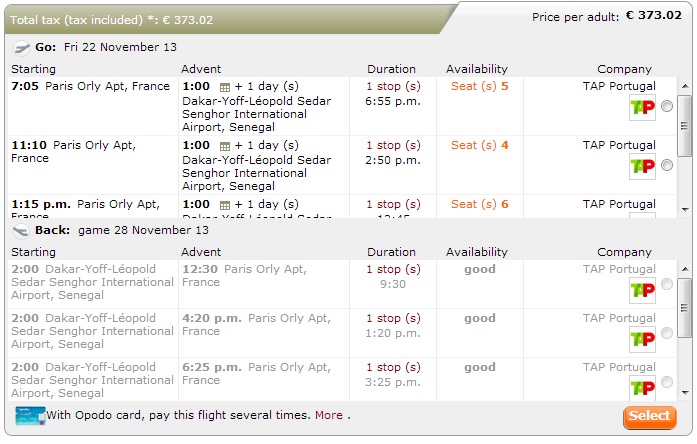Click the Opodo card icon

[30, 416]
